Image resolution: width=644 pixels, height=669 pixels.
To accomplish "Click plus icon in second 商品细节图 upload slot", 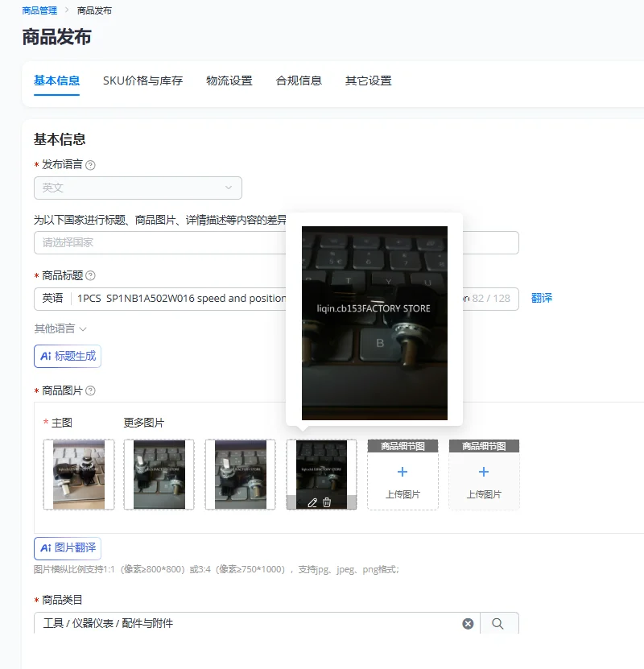I will [484, 472].
